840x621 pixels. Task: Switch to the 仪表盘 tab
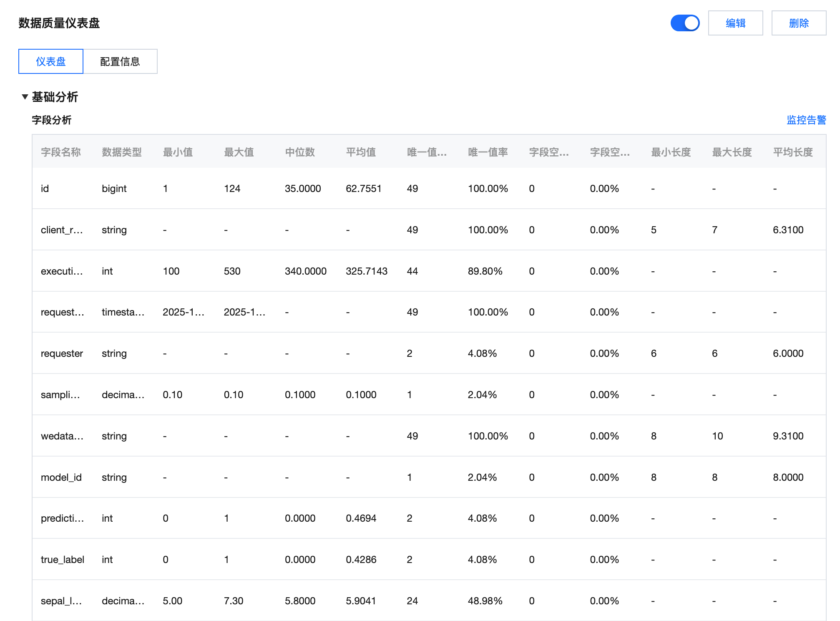[x=51, y=61]
